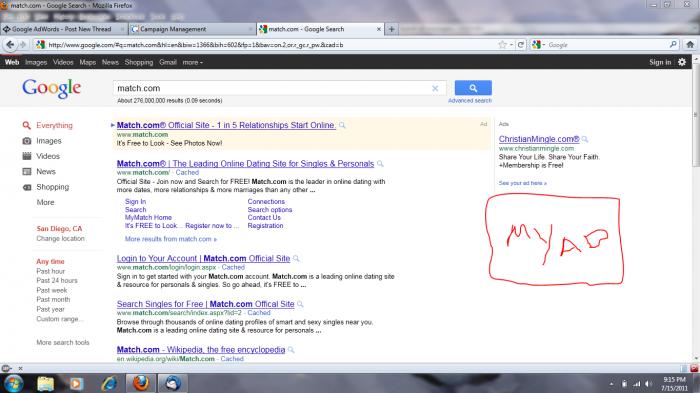Filter results to Past week

pos(51,290)
